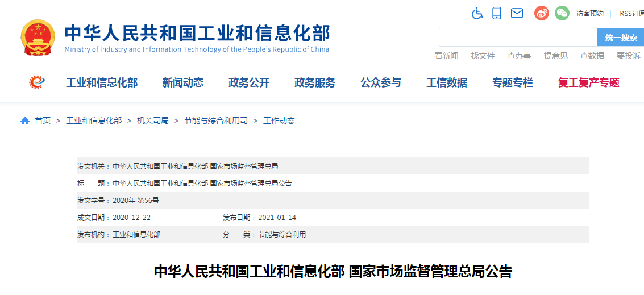Click the orange gear icon in navigation bar

(x=38, y=82)
